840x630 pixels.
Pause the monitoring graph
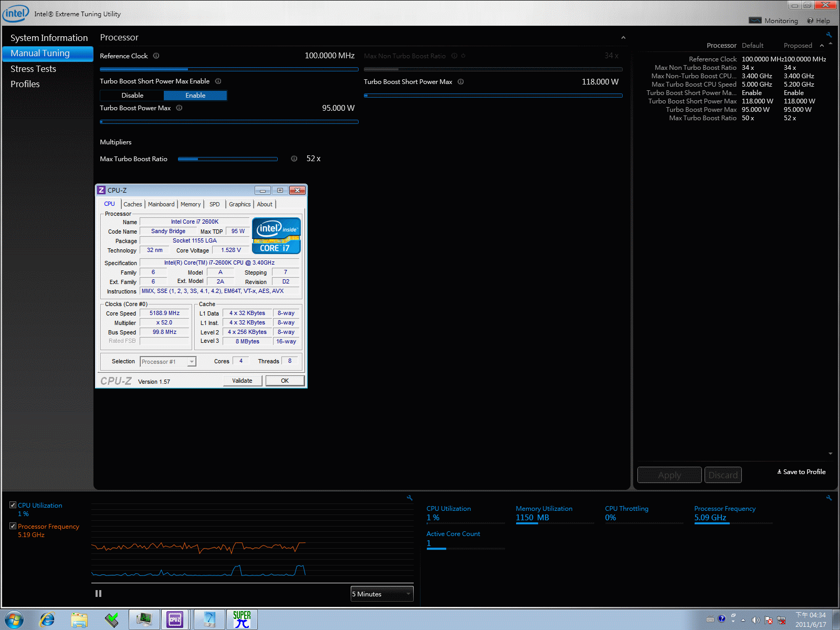(98, 594)
